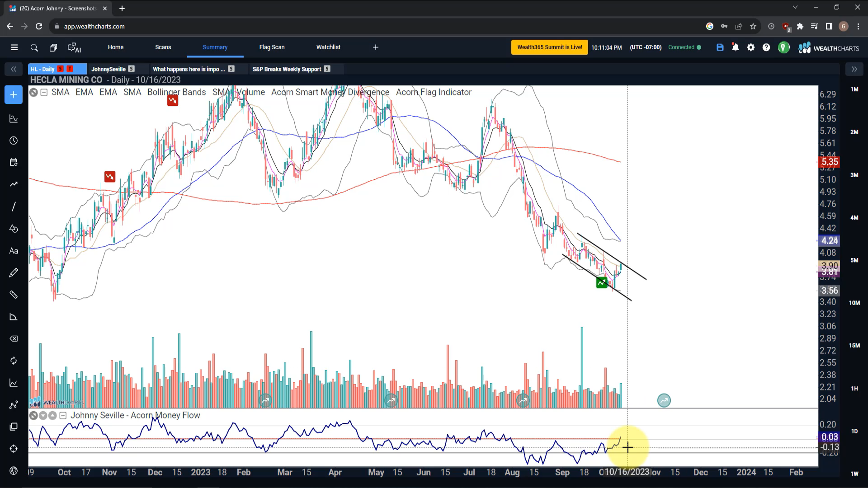Image resolution: width=868 pixels, height=488 pixels.
Task: Collapse the left sidebar with double chevron
Action: point(14,69)
